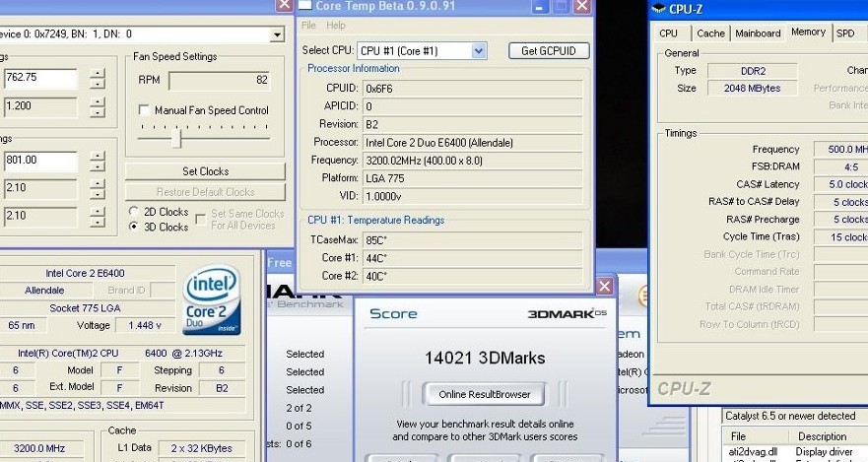Decrease the 1.200 value with down stepper
868x462 pixels.
coord(98,111)
